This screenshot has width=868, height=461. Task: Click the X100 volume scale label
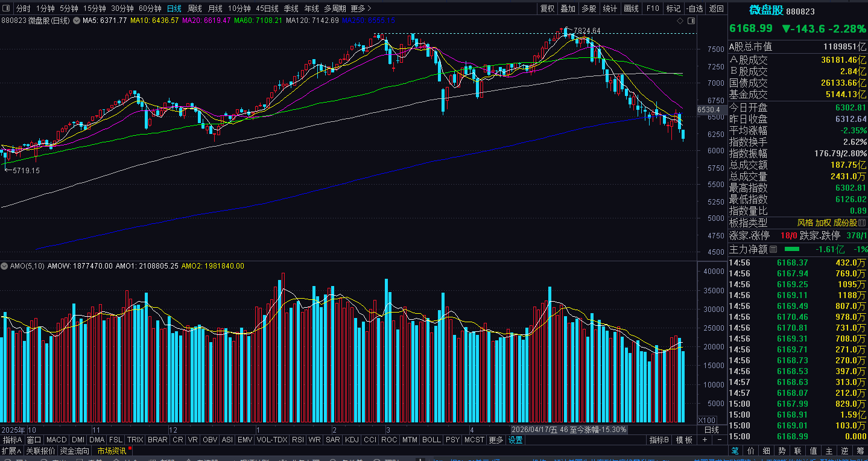(x=707, y=420)
